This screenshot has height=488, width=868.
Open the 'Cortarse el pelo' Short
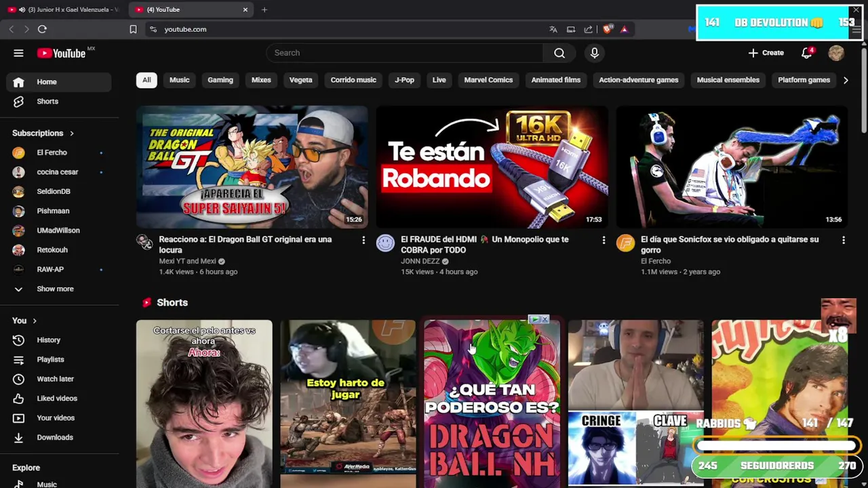pos(204,404)
